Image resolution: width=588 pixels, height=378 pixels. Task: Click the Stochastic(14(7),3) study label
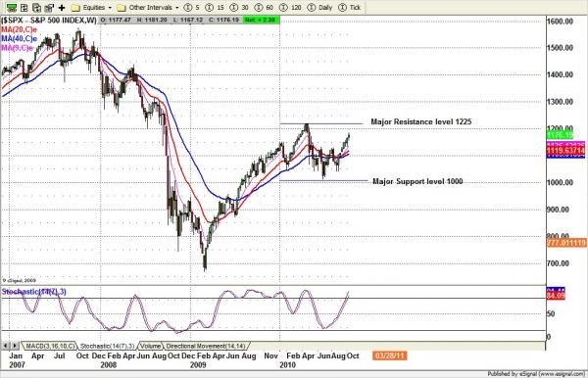click(x=33, y=292)
